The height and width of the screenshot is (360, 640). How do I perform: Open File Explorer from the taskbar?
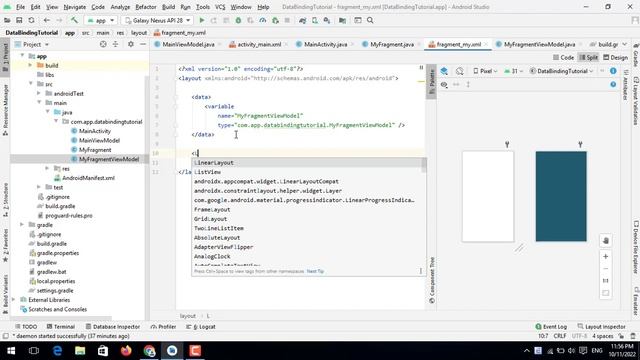pos(80,351)
